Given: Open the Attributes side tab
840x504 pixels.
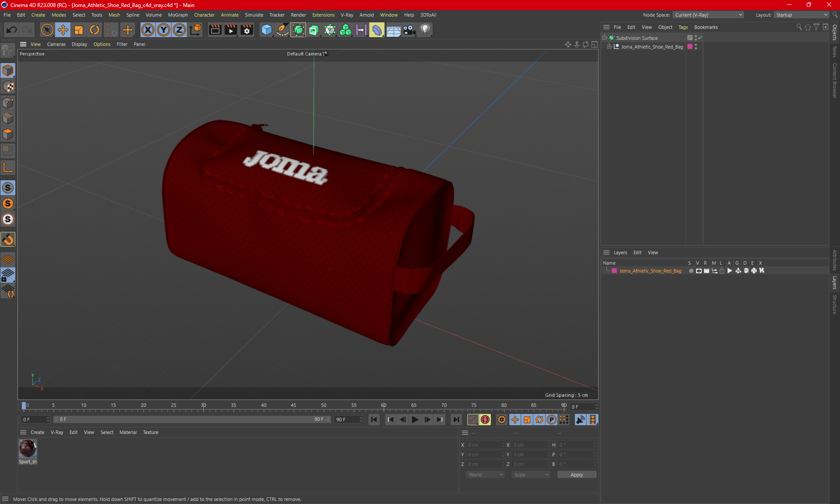Looking at the screenshot, I should [835, 260].
